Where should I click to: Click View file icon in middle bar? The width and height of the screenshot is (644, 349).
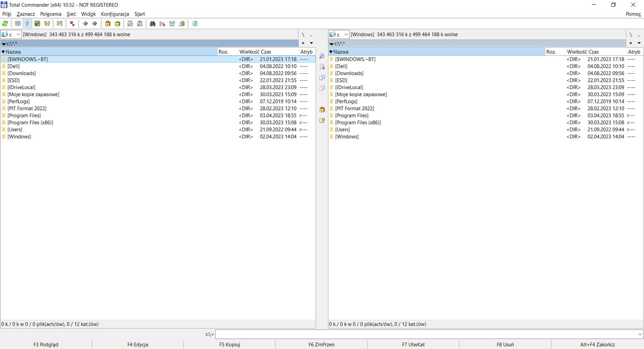[322, 56]
